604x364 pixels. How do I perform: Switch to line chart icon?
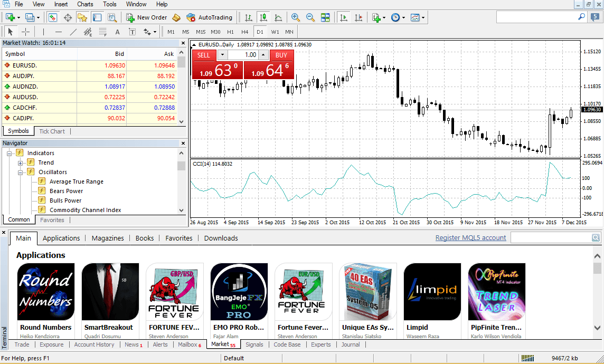278,17
